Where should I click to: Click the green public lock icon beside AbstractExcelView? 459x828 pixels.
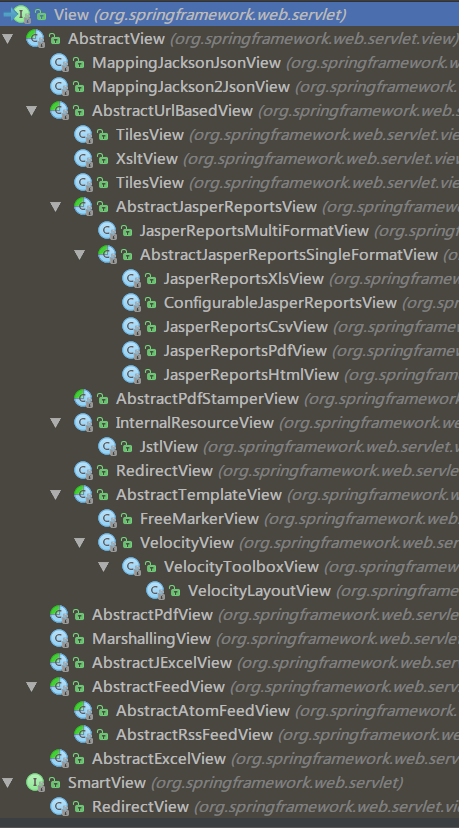click(x=79, y=759)
